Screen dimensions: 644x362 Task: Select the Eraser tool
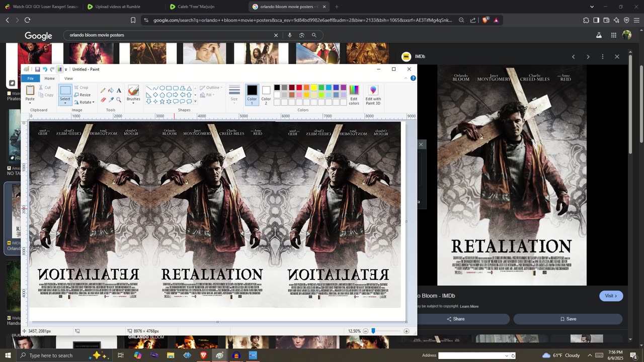pos(103,100)
